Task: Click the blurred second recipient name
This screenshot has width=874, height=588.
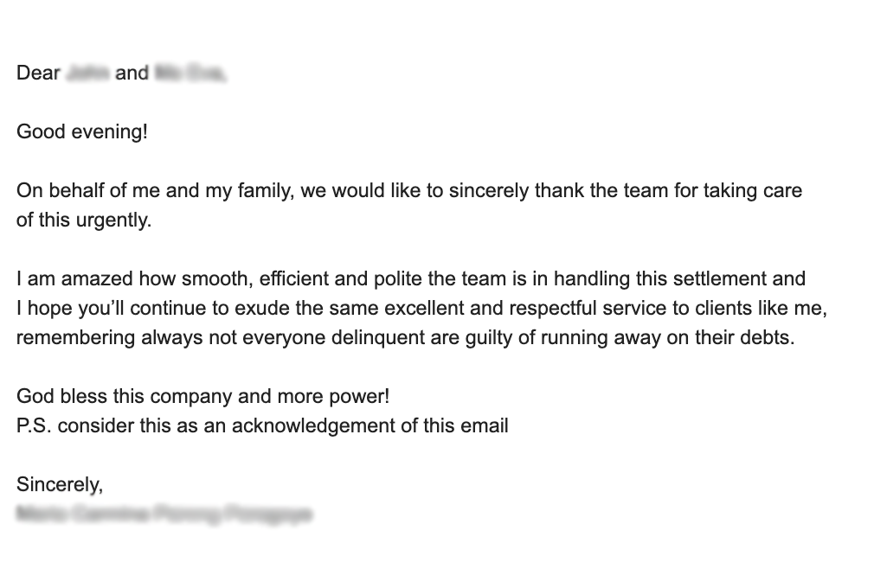Action: 190,73
